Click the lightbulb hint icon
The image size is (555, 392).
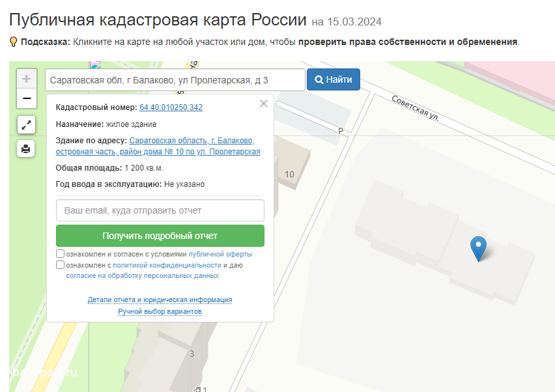point(13,42)
